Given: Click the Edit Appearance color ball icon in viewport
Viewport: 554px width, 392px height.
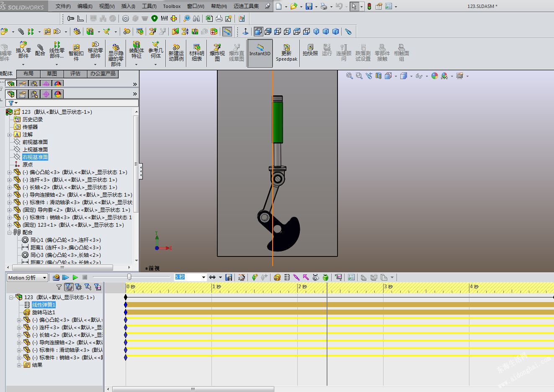Looking at the screenshot, I should pyautogui.click(x=435, y=76).
